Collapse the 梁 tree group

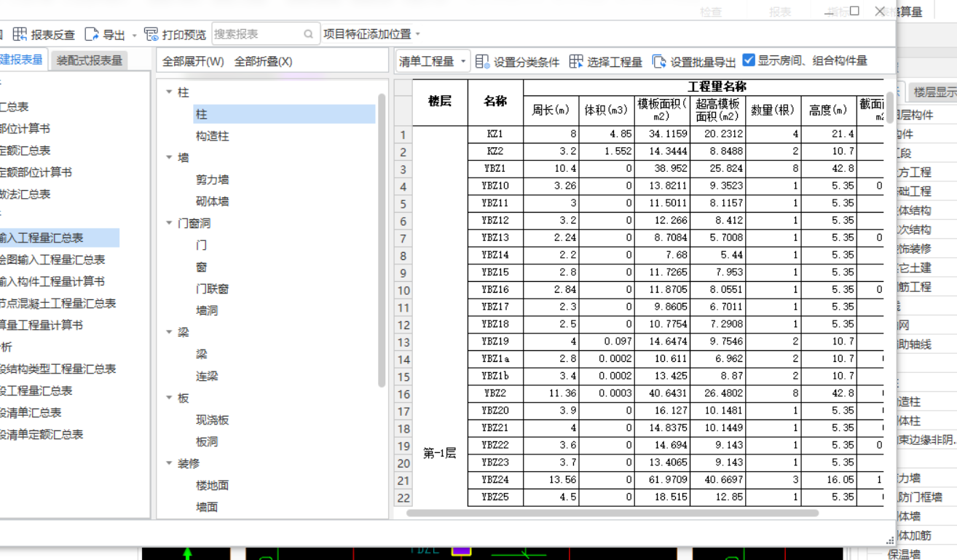[x=169, y=332]
